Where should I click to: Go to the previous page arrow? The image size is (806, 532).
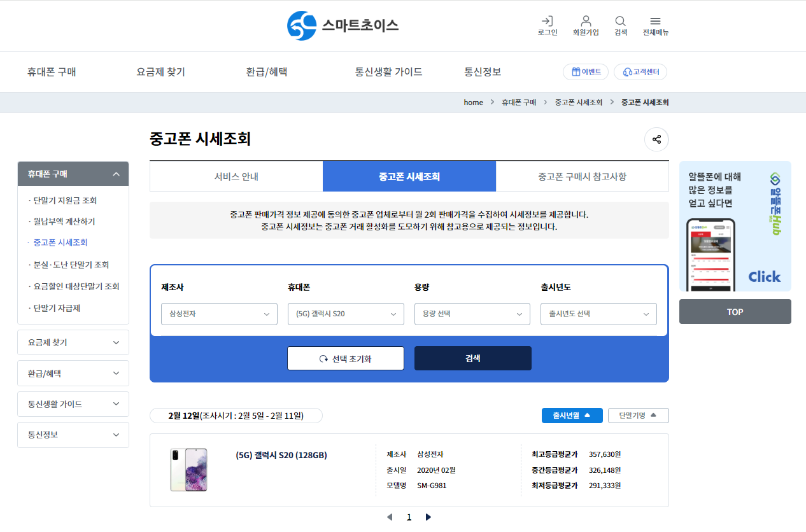[389, 517]
